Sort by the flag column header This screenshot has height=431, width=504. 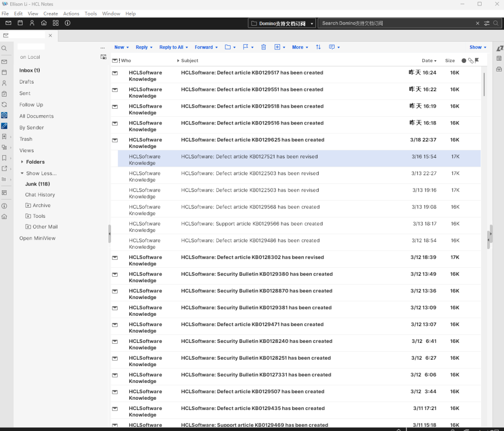477,60
